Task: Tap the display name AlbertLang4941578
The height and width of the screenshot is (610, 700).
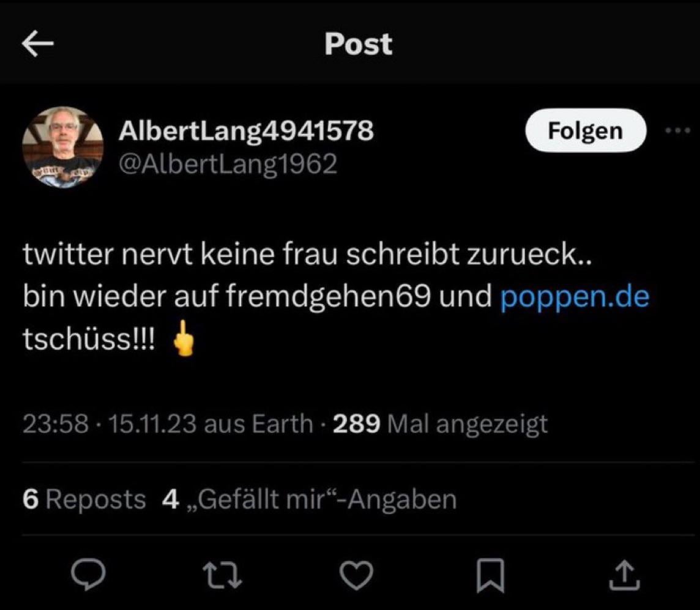Action: click(246, 130)
